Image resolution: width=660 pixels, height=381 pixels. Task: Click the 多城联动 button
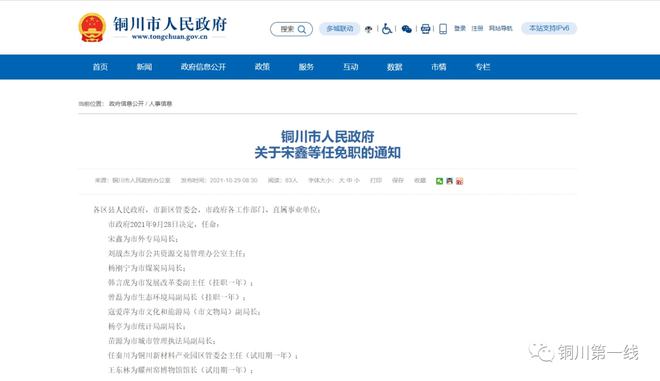point(340,29)
